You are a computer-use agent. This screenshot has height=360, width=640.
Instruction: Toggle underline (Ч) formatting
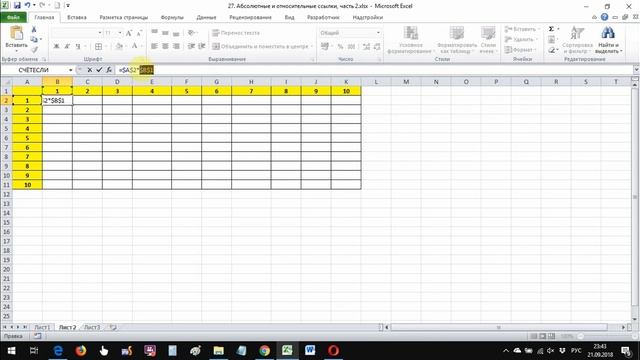(78, 47)
